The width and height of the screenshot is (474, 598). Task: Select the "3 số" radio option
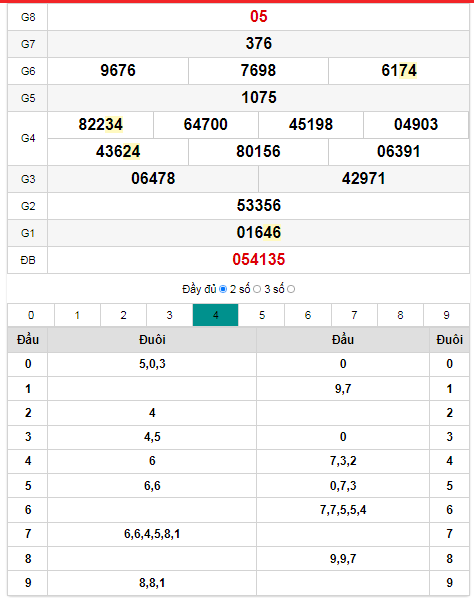(x=291, y=289)
